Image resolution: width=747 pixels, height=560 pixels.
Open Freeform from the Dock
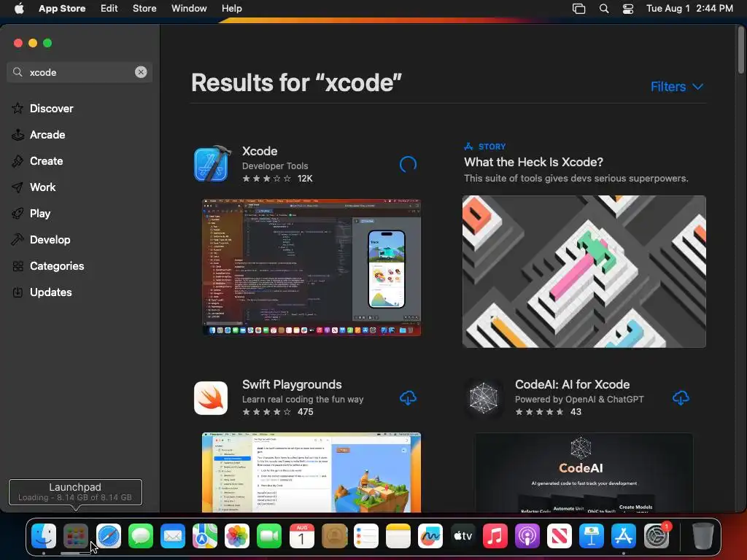[x=430, y=536]
